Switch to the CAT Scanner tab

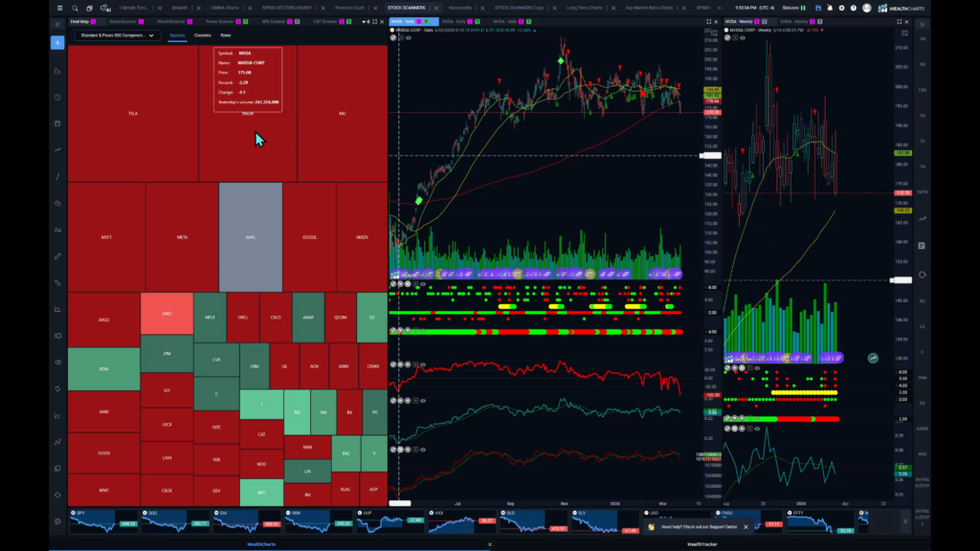point(324,21)
